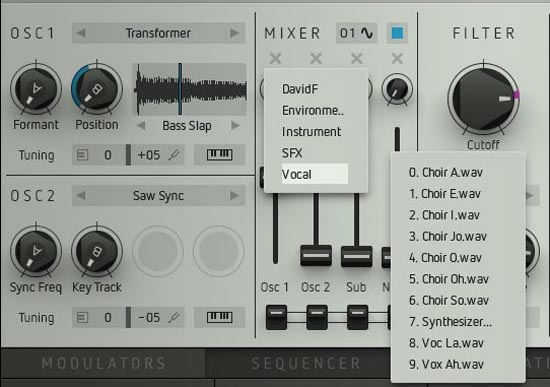The image size is (550, 387).
Task: Click the small noise knob in mixer
Action: point(397,89)
